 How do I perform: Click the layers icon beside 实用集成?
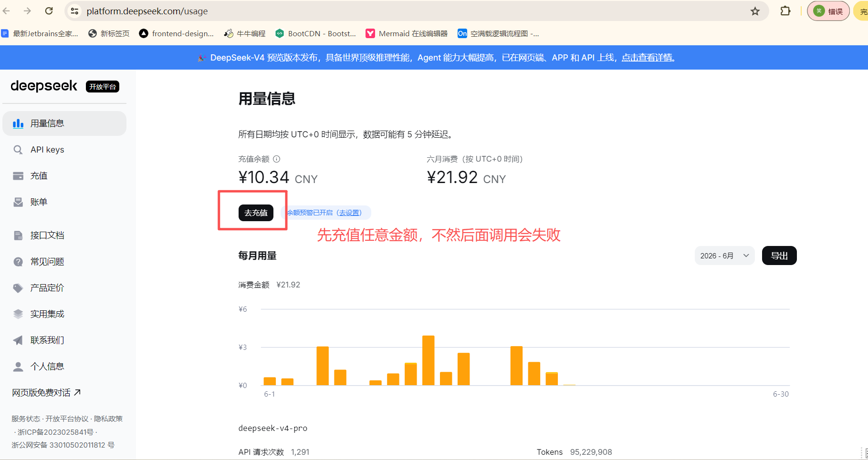pyautogui.click(x=18, y=314)
